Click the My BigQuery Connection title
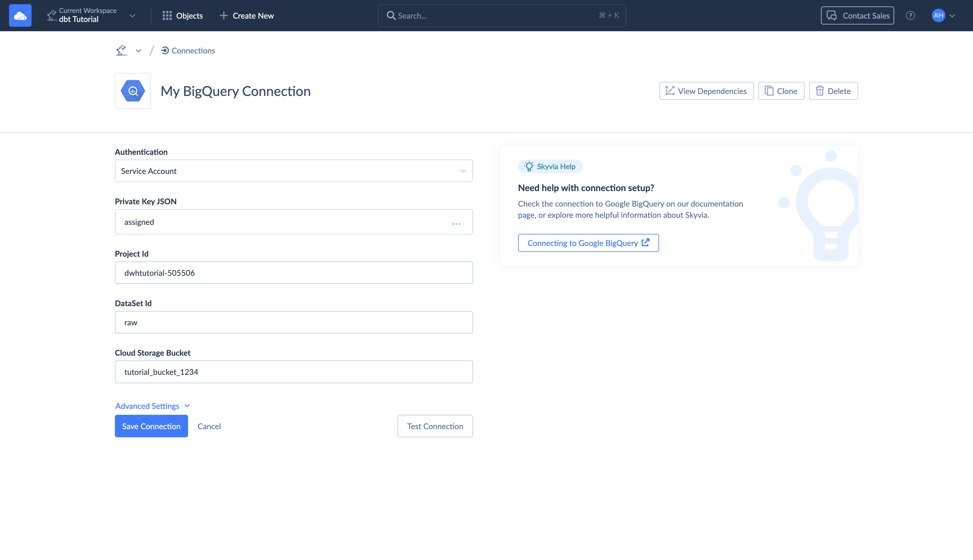973x560 pixels. pyautogui.click(x=235, y=91)
